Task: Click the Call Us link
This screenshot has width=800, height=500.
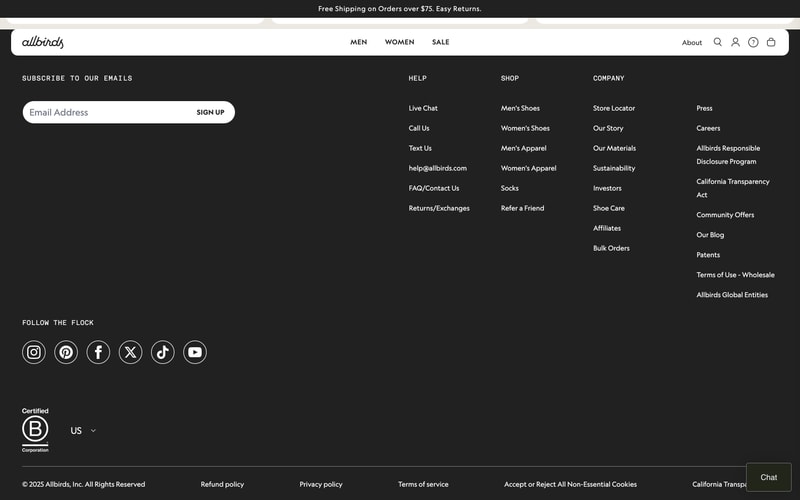Action: click(x=419, y=128)
